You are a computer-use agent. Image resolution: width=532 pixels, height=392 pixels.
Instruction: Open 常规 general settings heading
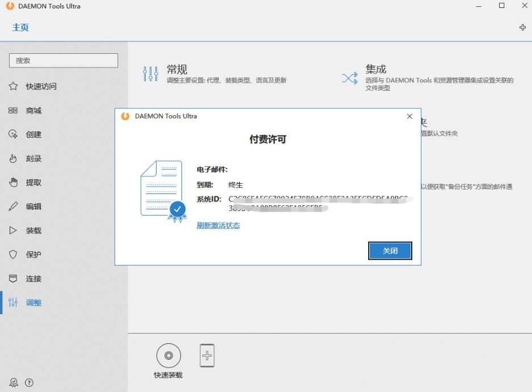click(x=177, y=70)
